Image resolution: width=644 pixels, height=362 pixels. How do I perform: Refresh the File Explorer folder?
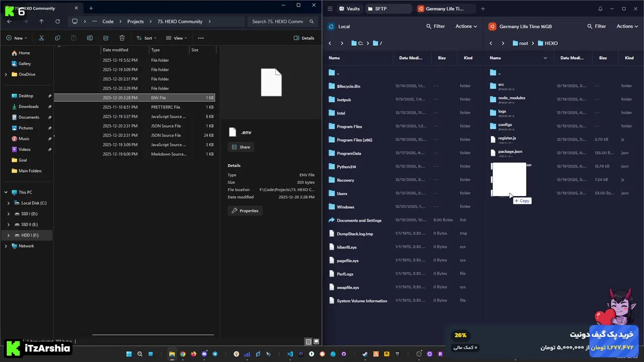(x=57, y=22)
